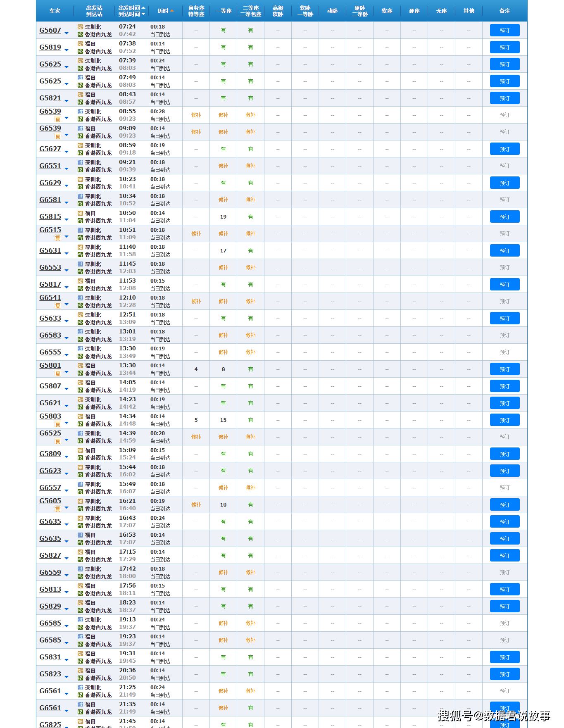The height and width of the screenshot is (728, 564).
Task: Click terminal icon beside 香港西九龙 in G5815 row
Action: pyautogui.click(x=81, y=221)
